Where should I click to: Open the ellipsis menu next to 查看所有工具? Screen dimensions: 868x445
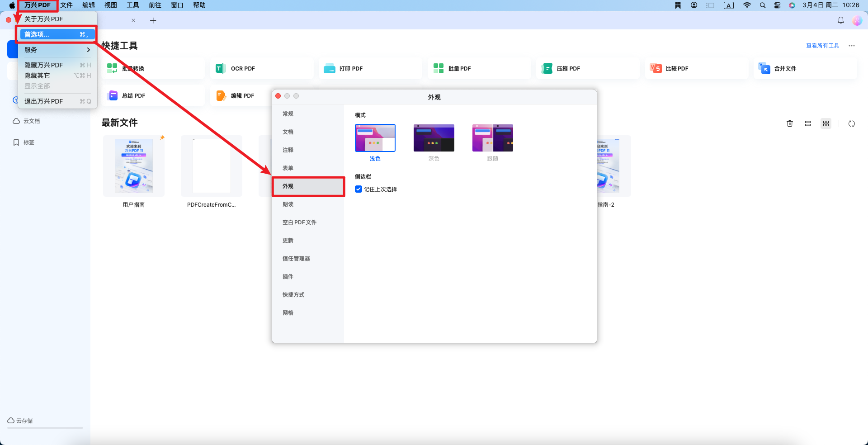(x=852, y=45)
